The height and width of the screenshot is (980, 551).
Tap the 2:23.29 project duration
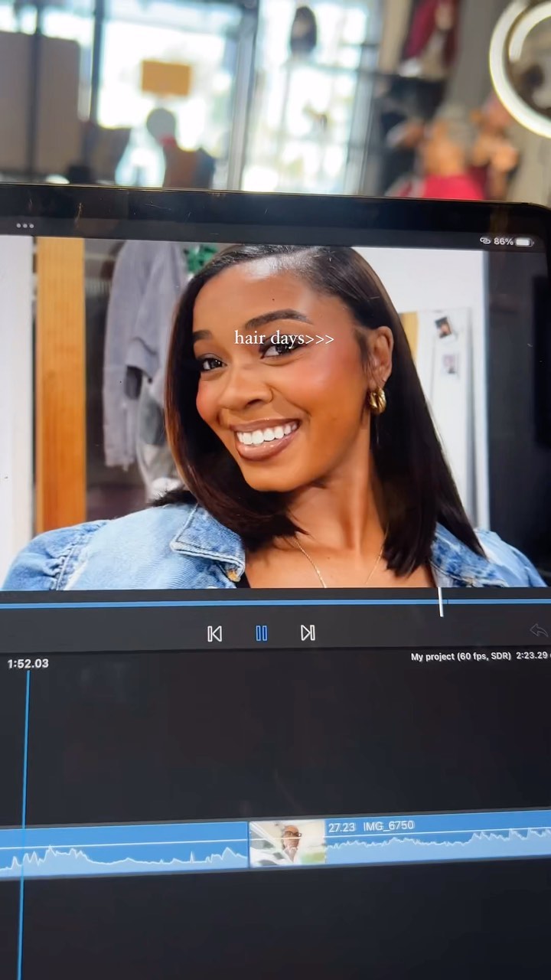(531, 657)
